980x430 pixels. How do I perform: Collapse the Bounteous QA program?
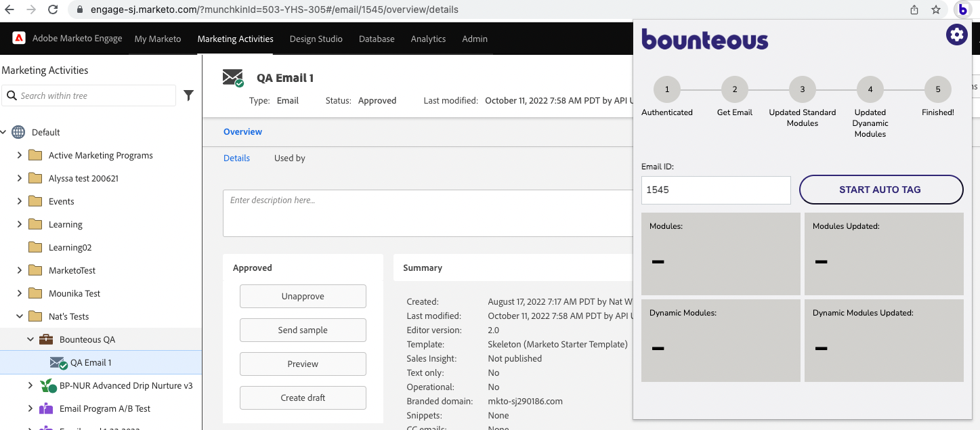click(x=30, y=339)
